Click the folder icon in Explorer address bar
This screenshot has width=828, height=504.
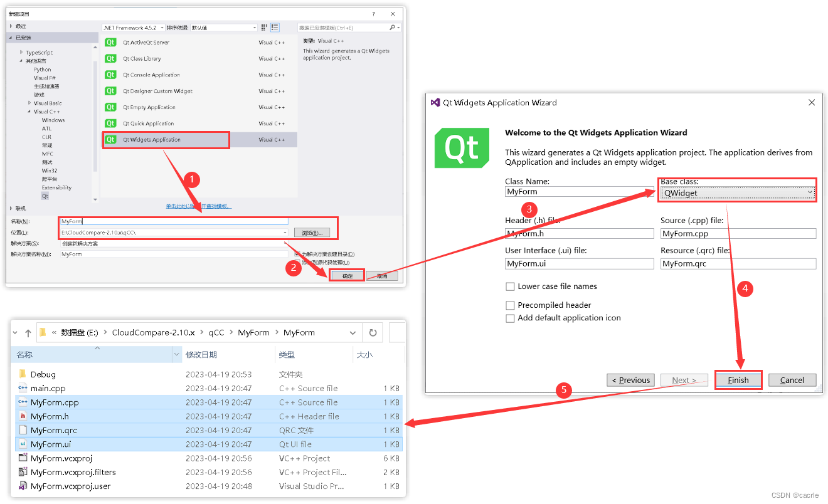pos(43,332)
